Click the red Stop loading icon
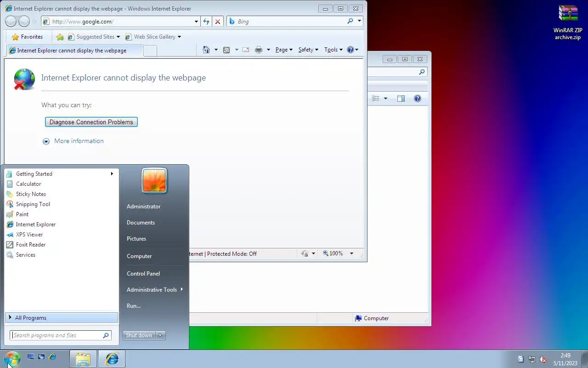This screenshot has height=368, width=588. coord(218,21)
